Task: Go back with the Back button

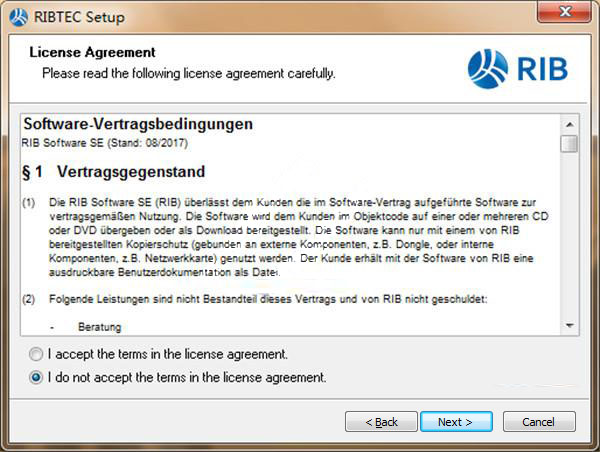Action: [x=381, y=422]
